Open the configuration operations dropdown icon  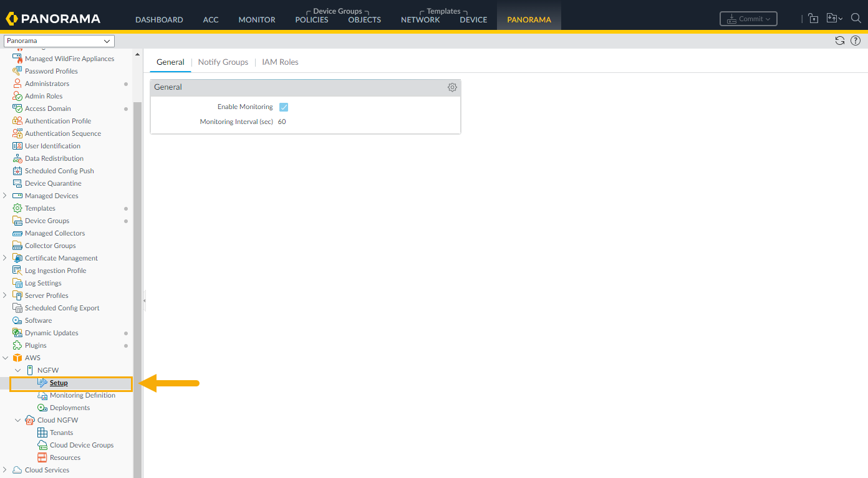pos(834,18)
